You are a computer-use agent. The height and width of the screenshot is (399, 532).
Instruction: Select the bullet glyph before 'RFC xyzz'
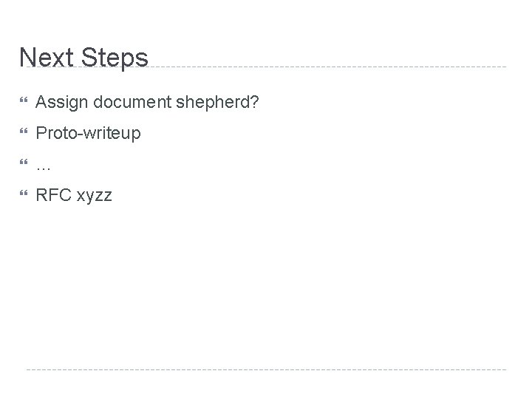pos(24,196)
